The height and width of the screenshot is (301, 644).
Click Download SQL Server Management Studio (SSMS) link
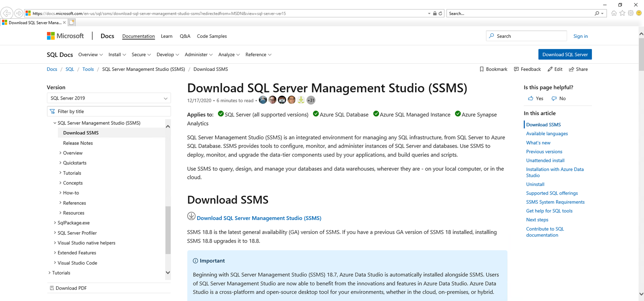pyautogui.click(x=259, y=218)
